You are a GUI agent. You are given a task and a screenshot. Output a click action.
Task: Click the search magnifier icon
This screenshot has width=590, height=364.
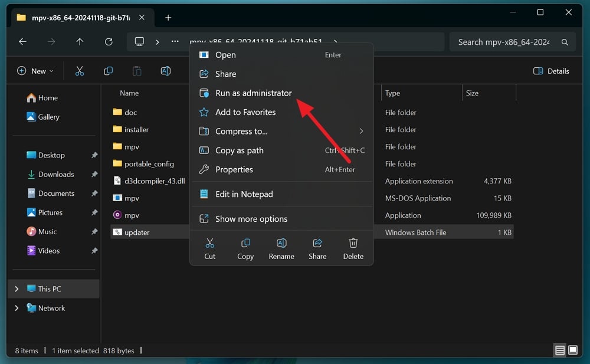pyautogui.click(x=565, y=42)
